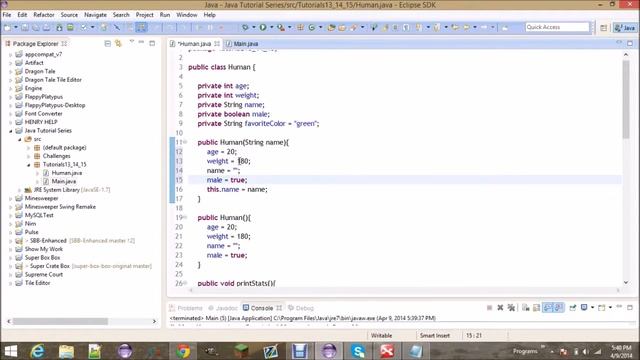640x360 pixels.
Task: Click the green New Java Class icon
Action: [x=312, y=27]
